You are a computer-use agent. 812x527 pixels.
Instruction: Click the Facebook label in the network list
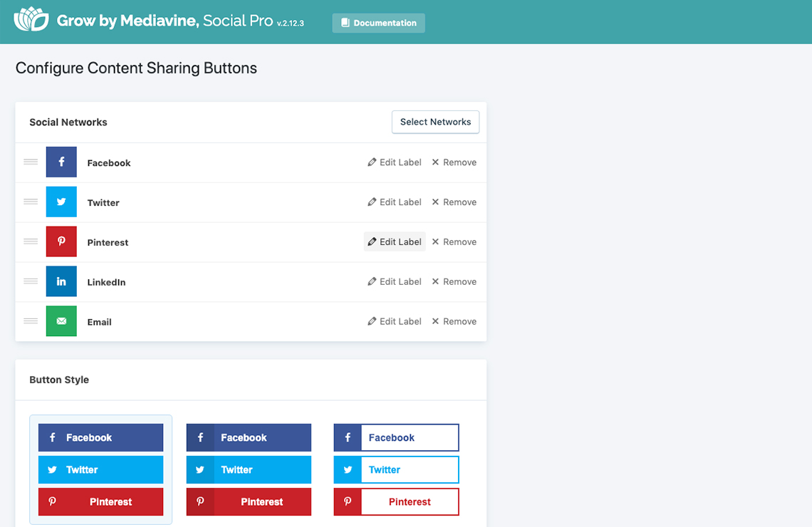pyautogui.click(x=109, y=163)
